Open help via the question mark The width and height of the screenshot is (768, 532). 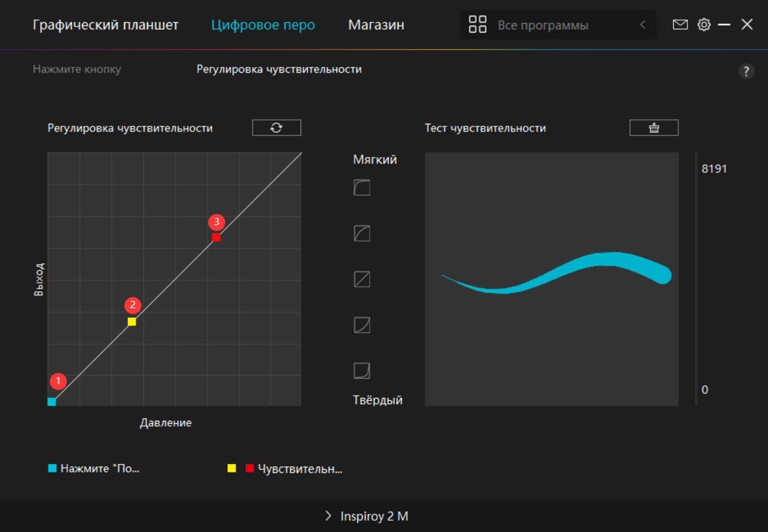pos(746,72)
